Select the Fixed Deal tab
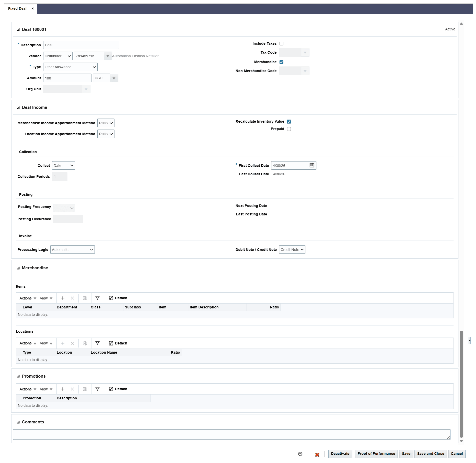 point(17,8)
